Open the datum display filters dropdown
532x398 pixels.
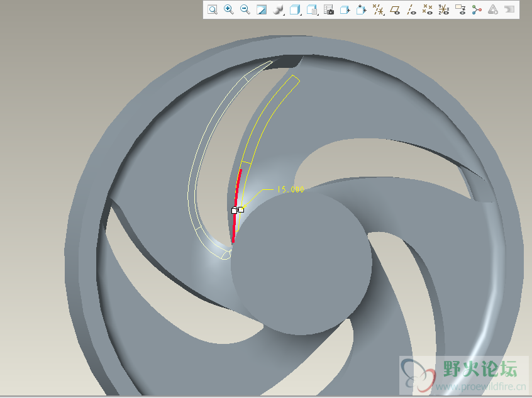tap(378, 9)
